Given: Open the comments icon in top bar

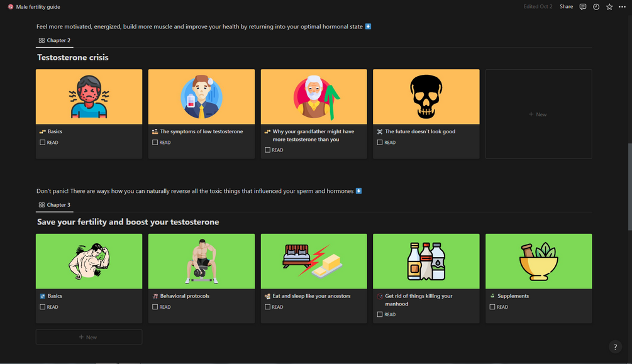Looking at the screenshot, I should tap(582, 6).
